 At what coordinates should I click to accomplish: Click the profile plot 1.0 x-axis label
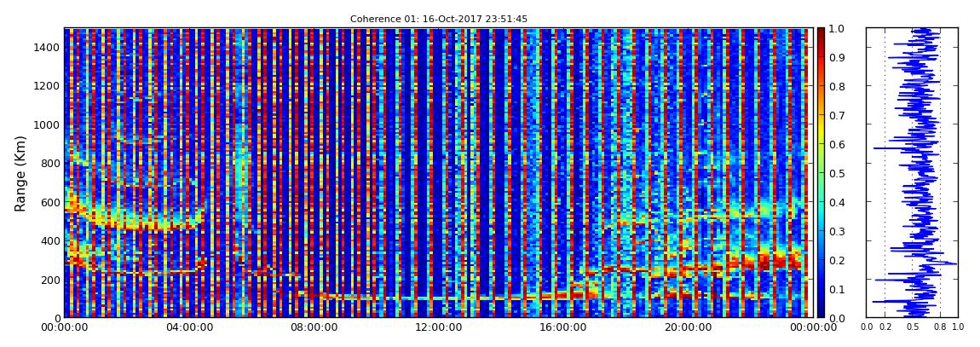coord(958,327)
